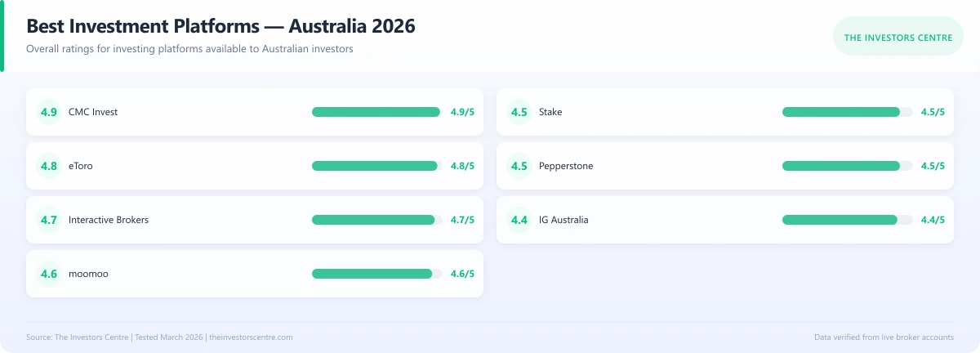The height and width of the screenshot is (353, 980).
Task: Click the moomoo rating progress bar
Action: pos(377,274)
